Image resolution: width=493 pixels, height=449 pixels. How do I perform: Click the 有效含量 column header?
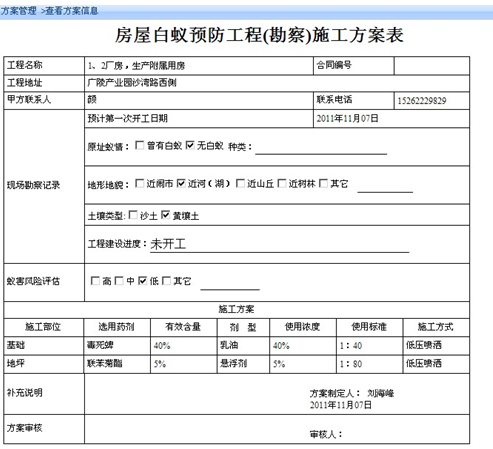pyautogui.click(x=183, y=327)
